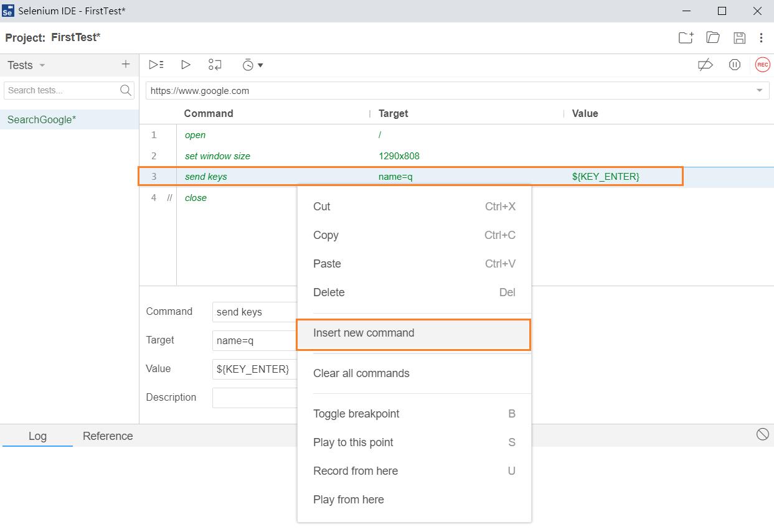Choose Cut from the context menu
This screenshot has width=774, height=532.
[x=414, y=207]
